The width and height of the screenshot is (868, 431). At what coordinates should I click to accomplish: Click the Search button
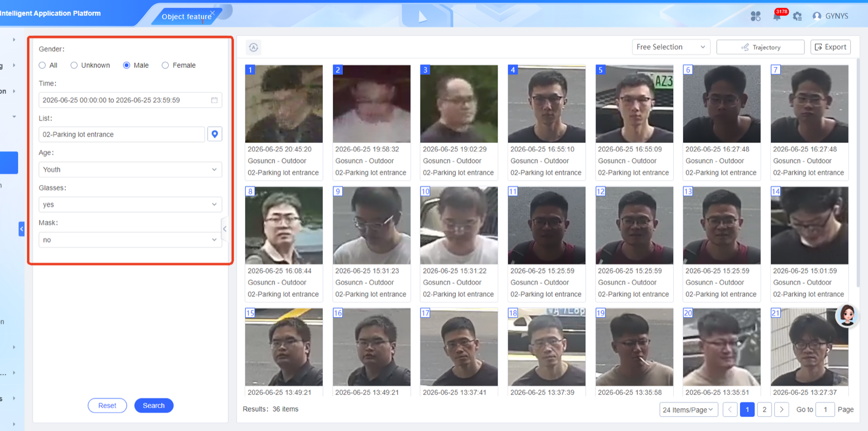[x=154, y=405]
